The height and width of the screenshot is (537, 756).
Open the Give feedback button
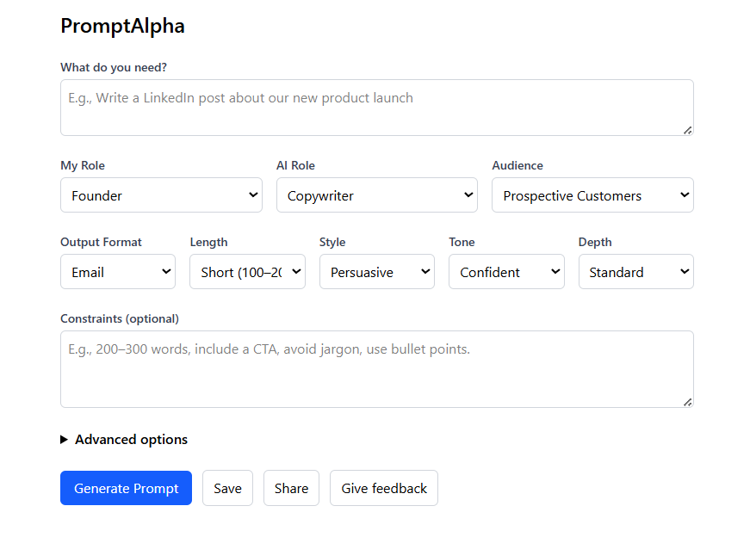[x=384, y=488]
